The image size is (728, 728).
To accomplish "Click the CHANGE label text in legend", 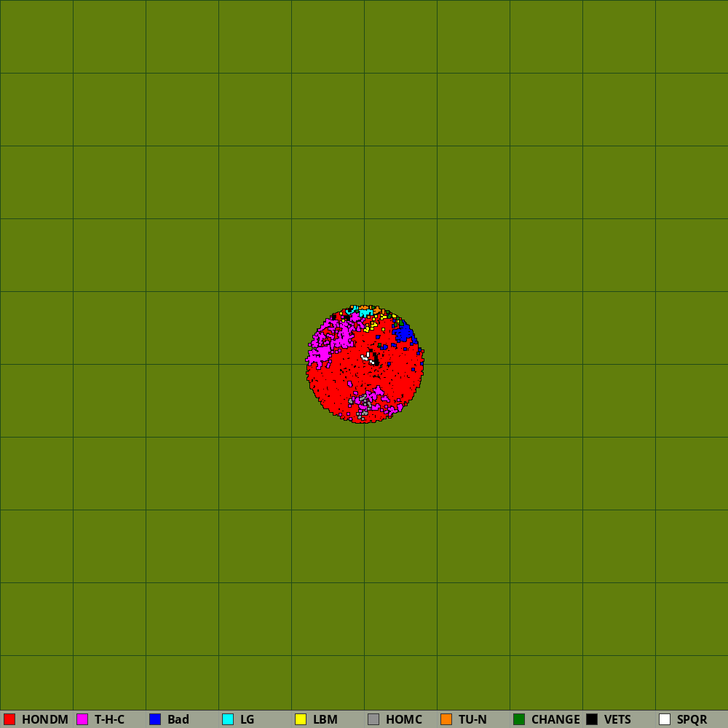I will 555,719.
